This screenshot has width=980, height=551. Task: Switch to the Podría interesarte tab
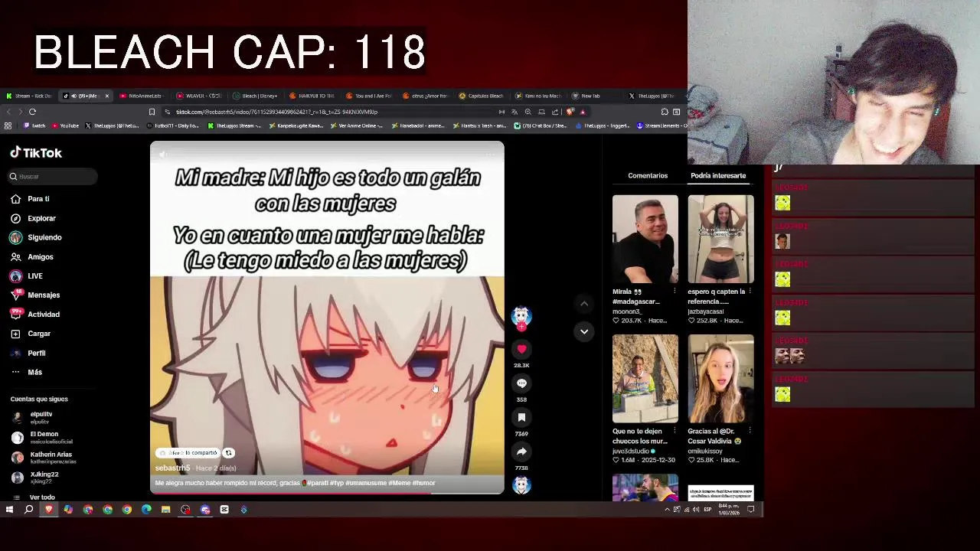click(x=718, y=176)
